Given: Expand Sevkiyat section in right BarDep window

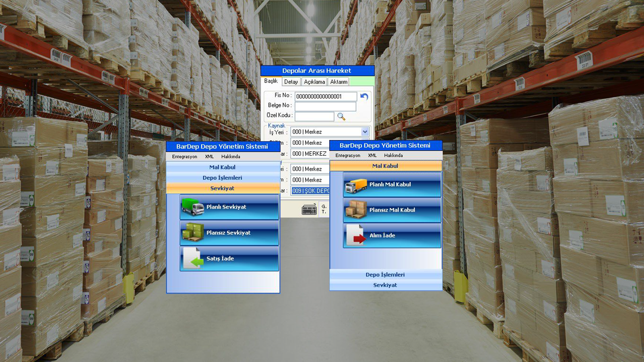Looking at the screenshot, I should pos(386,285).
